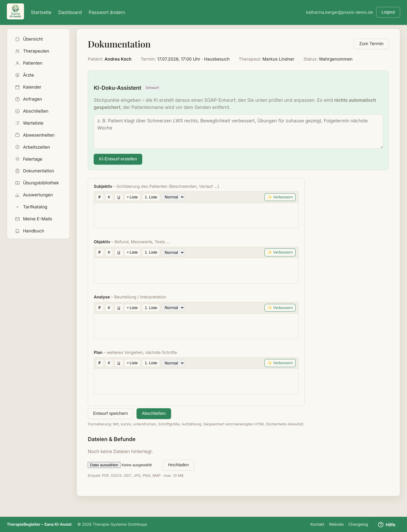Image resolution: width=407 pixels, height=532 pixels.
Task: Click KI-Entwurf erstellen button
Action: click(118, 159)
